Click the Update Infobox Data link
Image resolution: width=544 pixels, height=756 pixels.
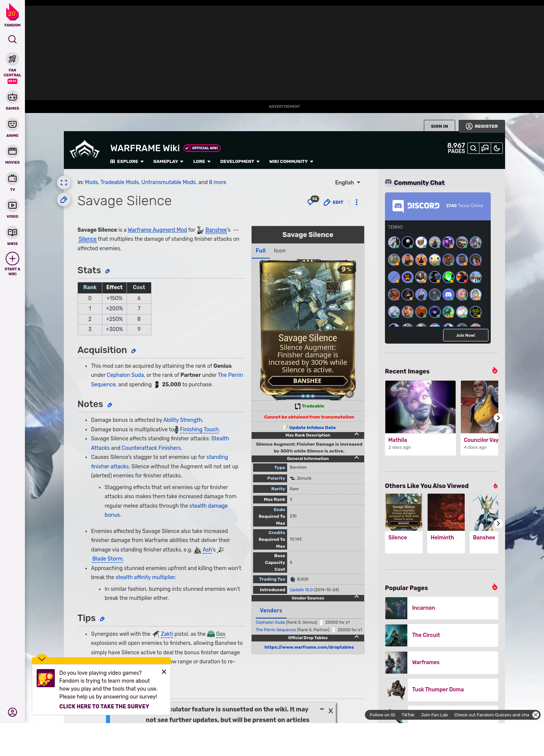click(x=312, y=428)
